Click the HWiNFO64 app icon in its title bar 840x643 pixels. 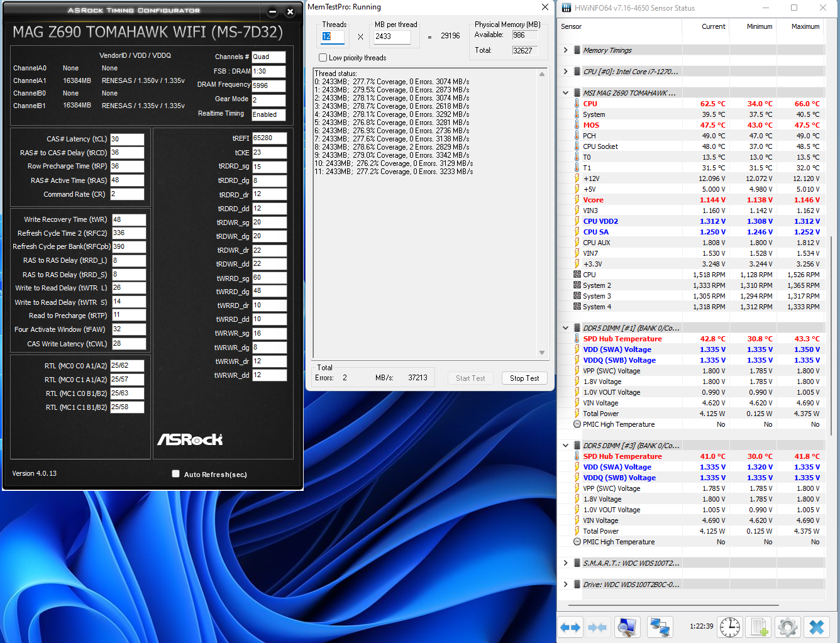pos(566,8)
